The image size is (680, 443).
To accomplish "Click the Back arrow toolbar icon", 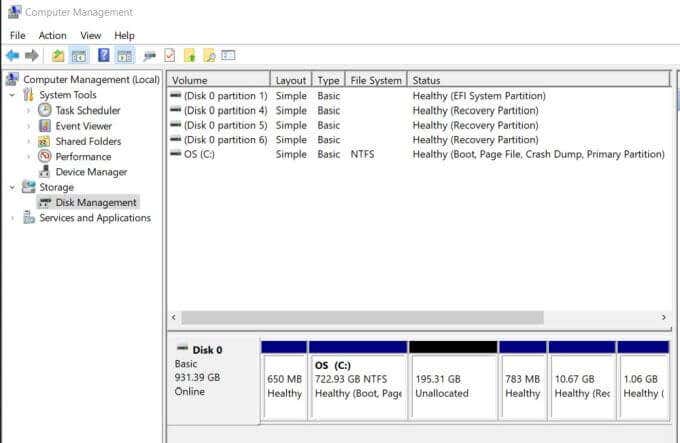I will pyautogui.click(x=13, y=55).
